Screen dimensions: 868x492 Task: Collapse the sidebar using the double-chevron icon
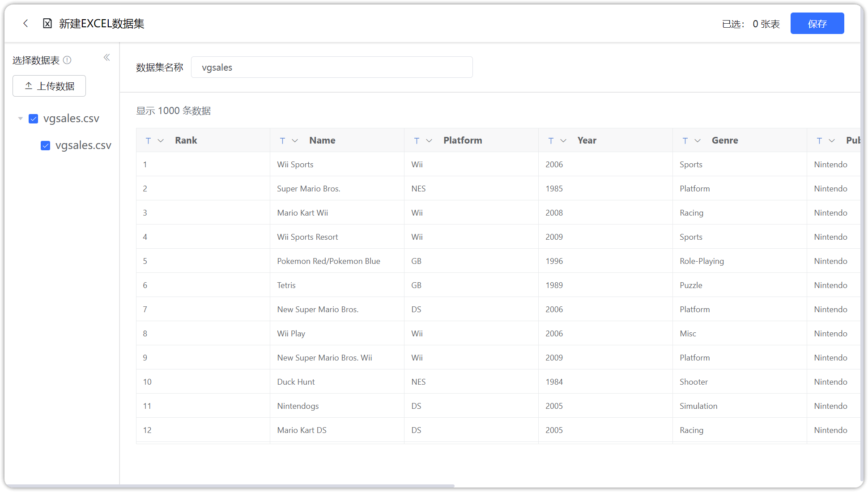106,57
